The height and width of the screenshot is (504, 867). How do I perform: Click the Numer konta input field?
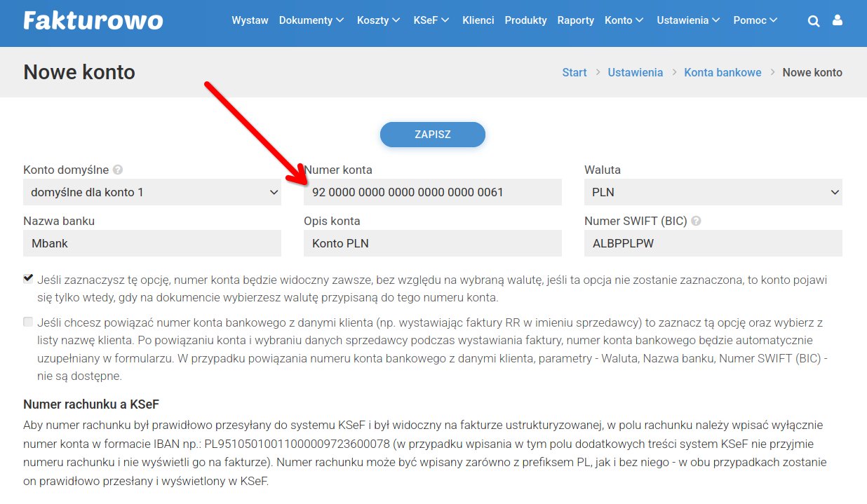(x=432, y=192)
